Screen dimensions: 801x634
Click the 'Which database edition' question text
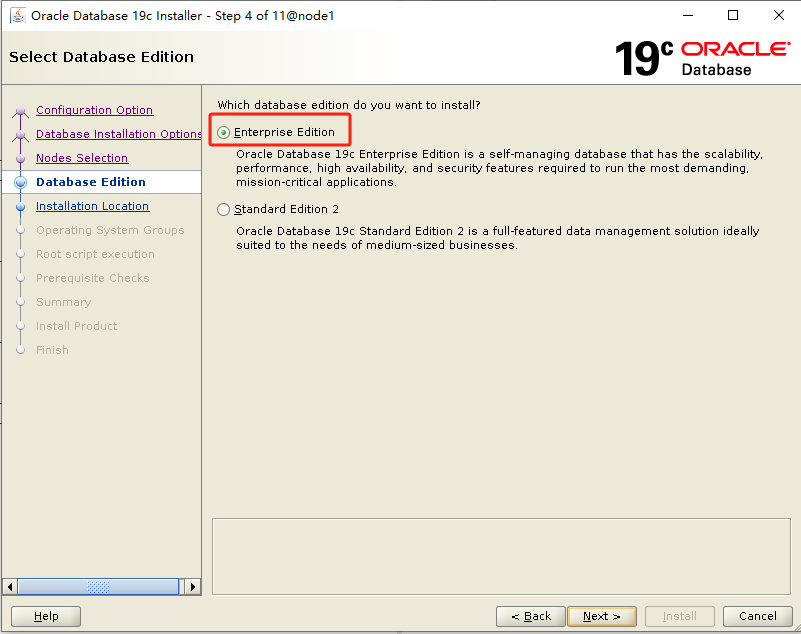click(349, 105)
